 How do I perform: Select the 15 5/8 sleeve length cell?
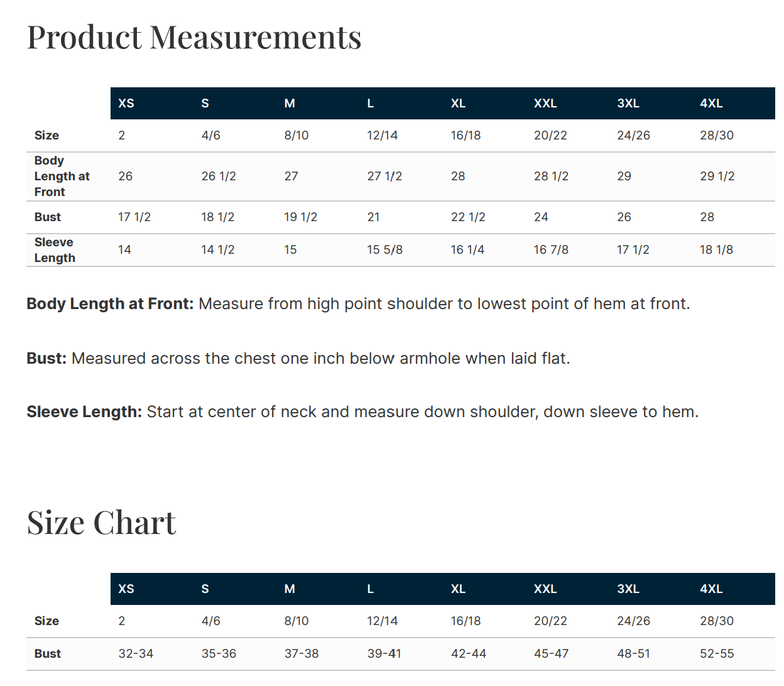click(385, 250)
